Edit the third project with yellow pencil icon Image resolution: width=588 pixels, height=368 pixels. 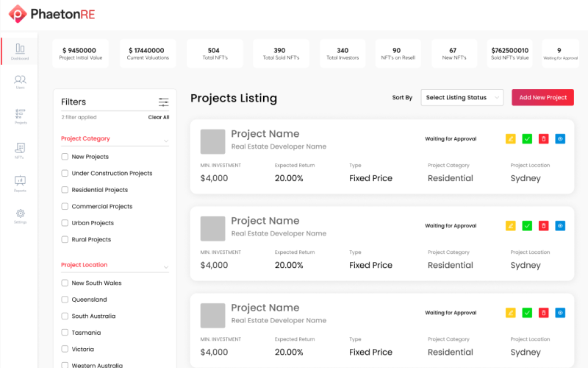[510, 313]
